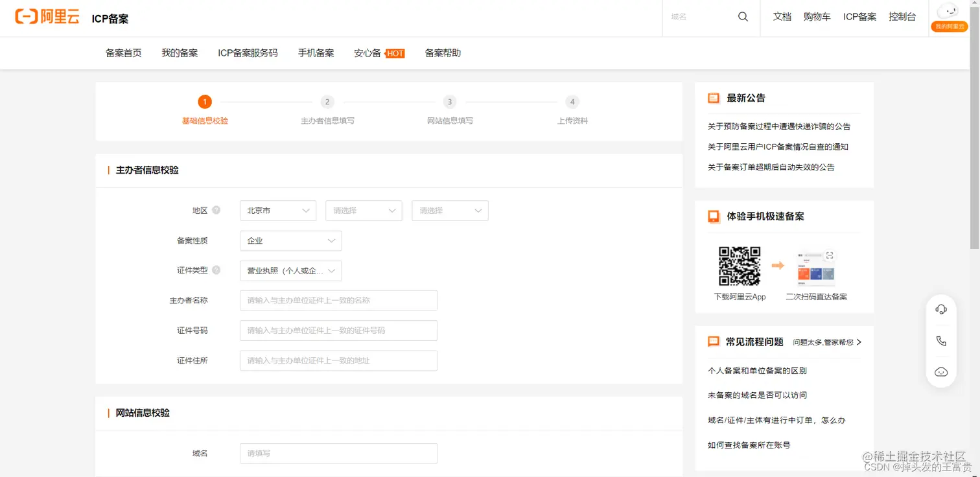980x477 pixels.
Task: Click the floating cloud assistant icon
Action: point(941,372)
